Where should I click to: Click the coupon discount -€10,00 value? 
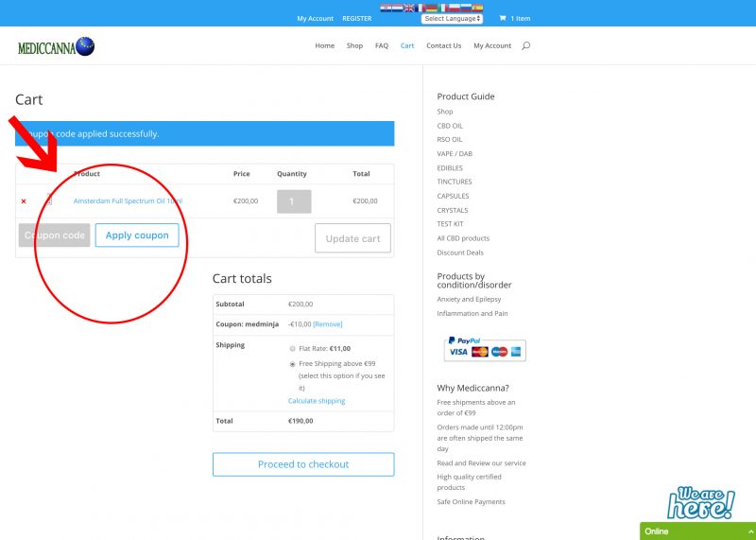pos(300,324)
